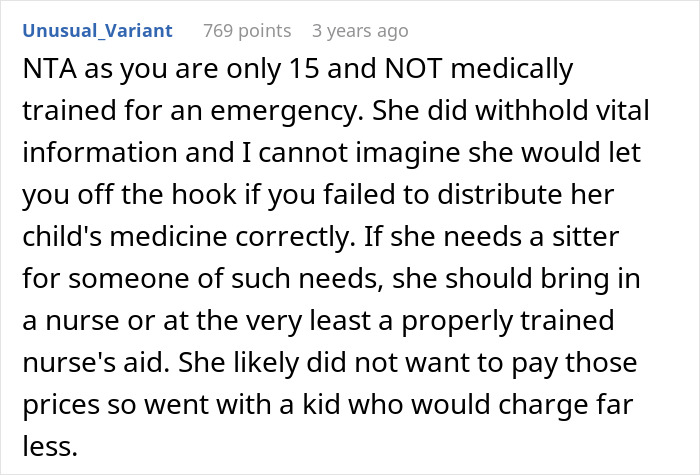
Task: Open the Unusual_Variant user profile
Action: (97, 31)
